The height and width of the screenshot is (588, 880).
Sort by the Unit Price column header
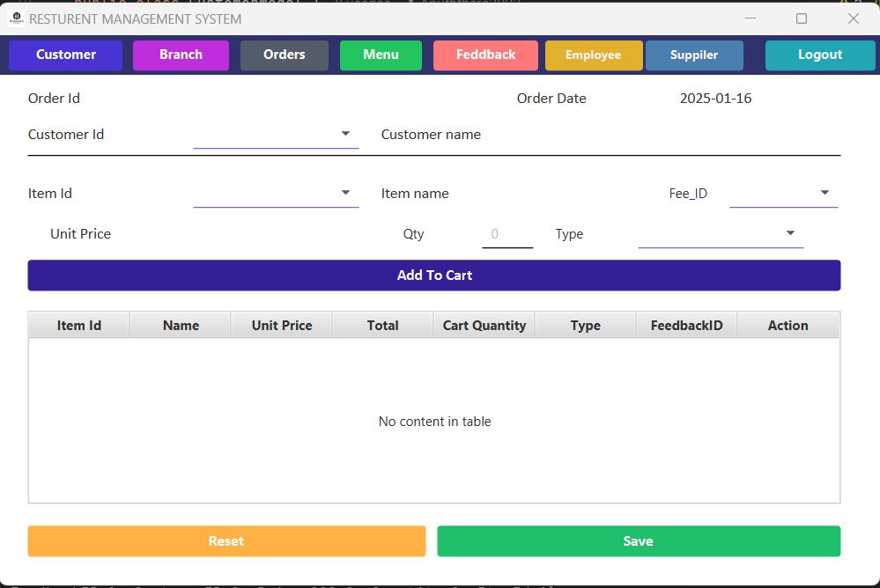tap(282, 326)
